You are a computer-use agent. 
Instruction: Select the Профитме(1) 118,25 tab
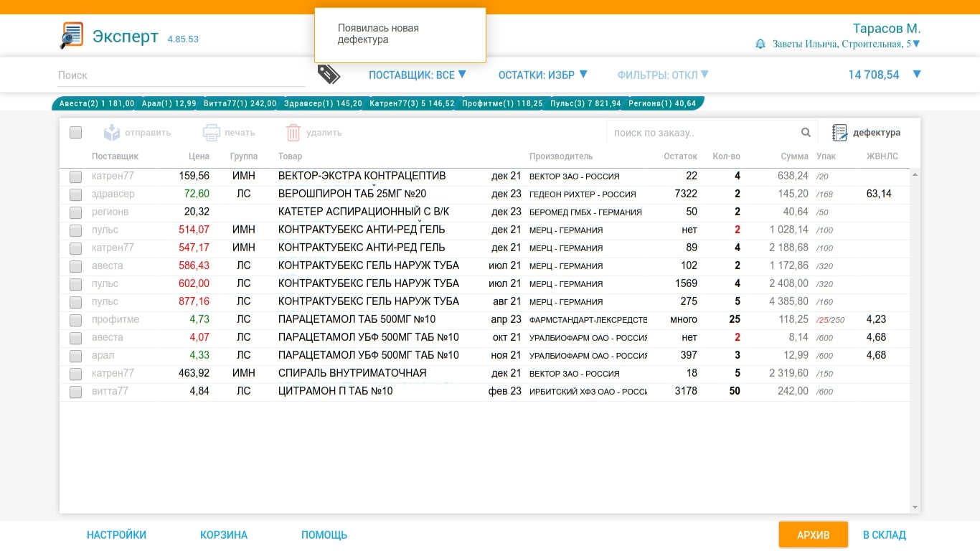pos(502,103)
